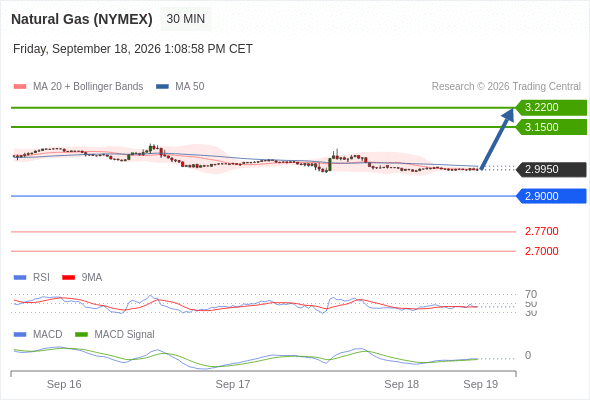Image resolution: width=590 pixels, height=400 pixels.
Task: Click the MA 50 legend color icon
Action: [162, 87]
